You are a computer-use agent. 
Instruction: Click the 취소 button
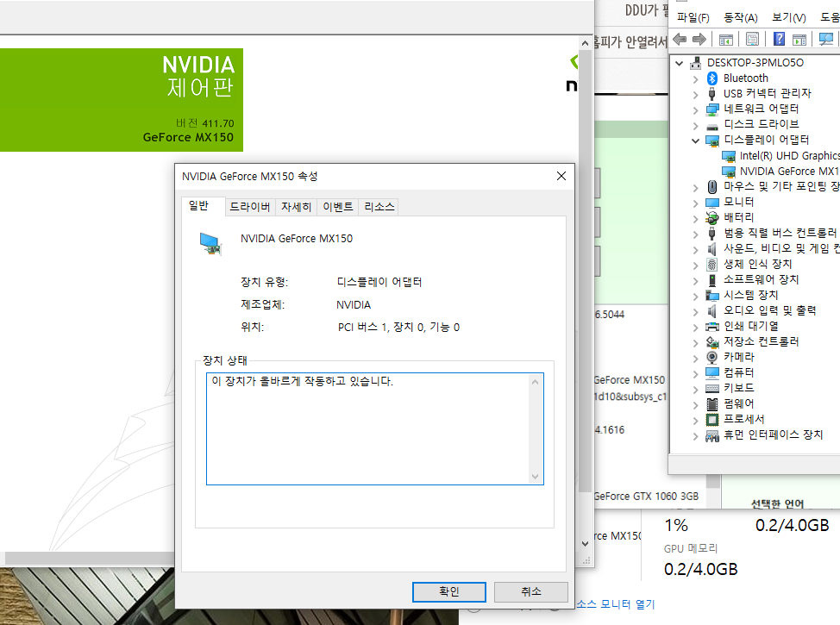pyautogui.click(x=531, y=591)
